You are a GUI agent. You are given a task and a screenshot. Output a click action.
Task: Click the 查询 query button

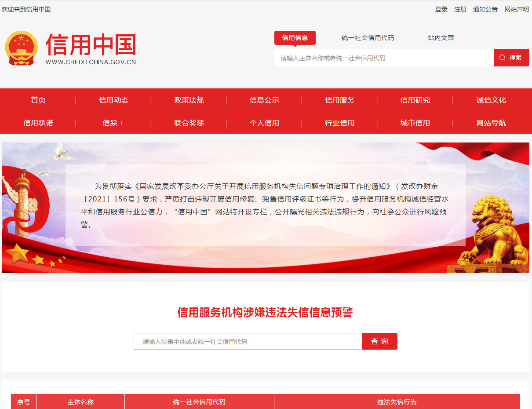coord(379,341)
